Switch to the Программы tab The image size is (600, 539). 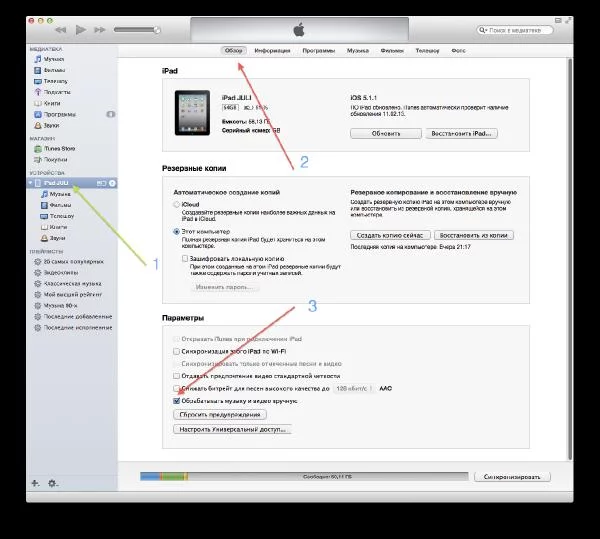[x=319, y=50]
